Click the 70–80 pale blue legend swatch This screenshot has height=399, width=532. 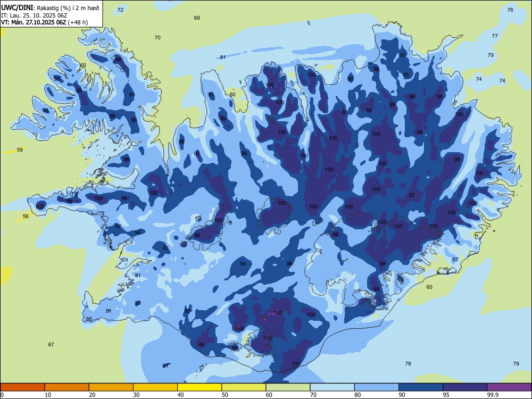(x=332, y=387)
